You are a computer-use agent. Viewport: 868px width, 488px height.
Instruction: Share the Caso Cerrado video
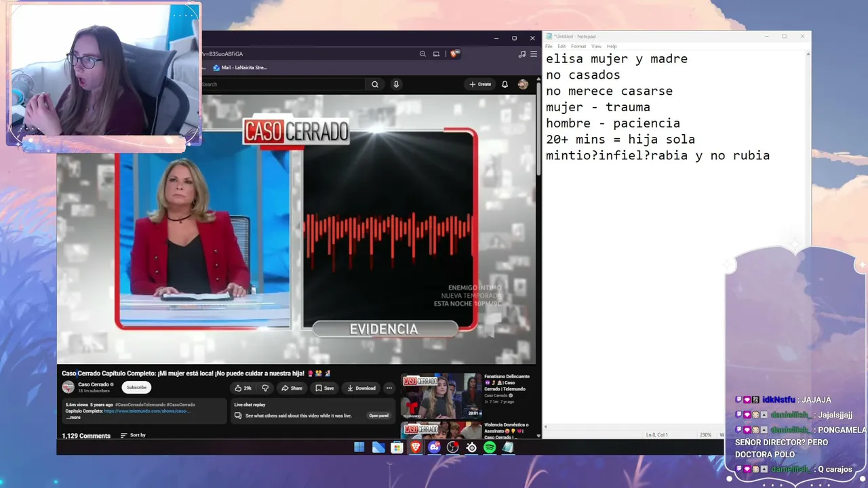292,388
